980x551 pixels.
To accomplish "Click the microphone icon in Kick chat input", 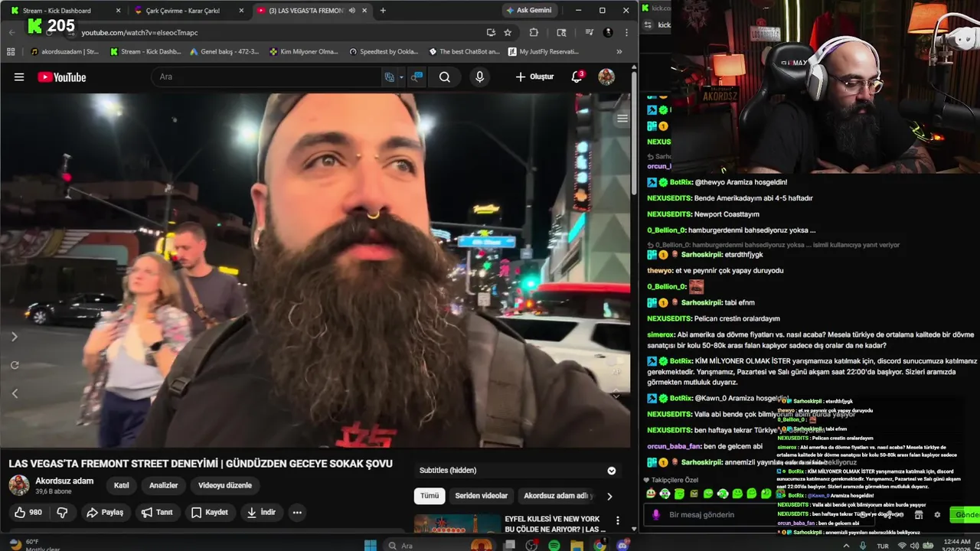I will point(655,514).
